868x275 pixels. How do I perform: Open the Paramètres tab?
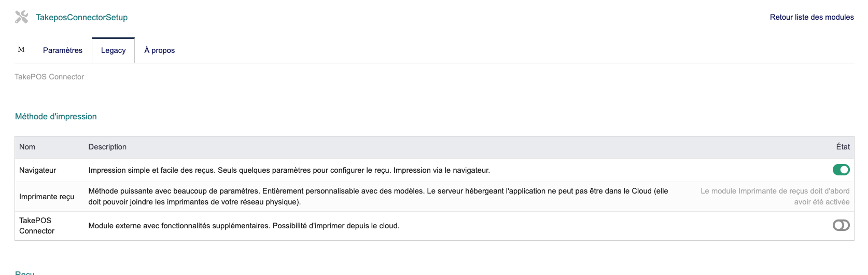click(x=63, y=50)
